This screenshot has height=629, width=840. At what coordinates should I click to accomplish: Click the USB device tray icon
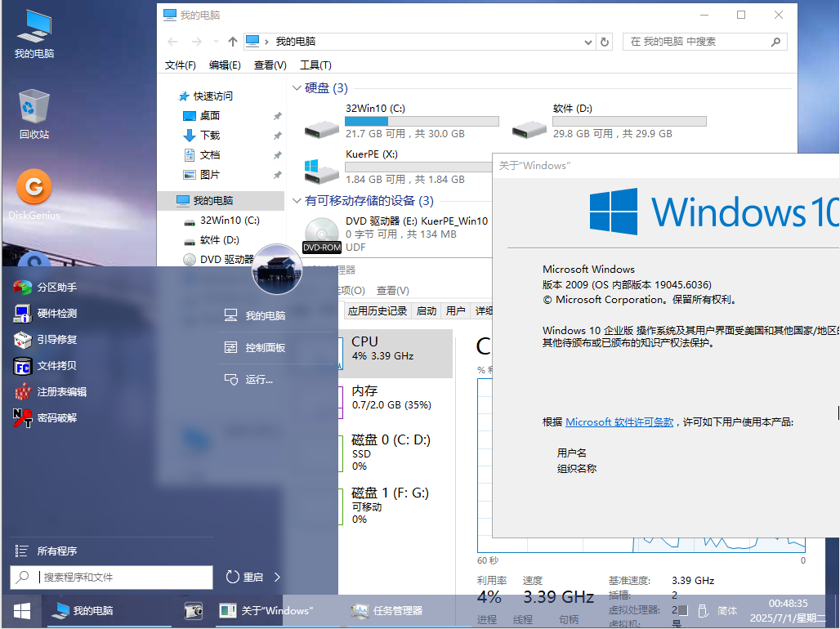704,610
